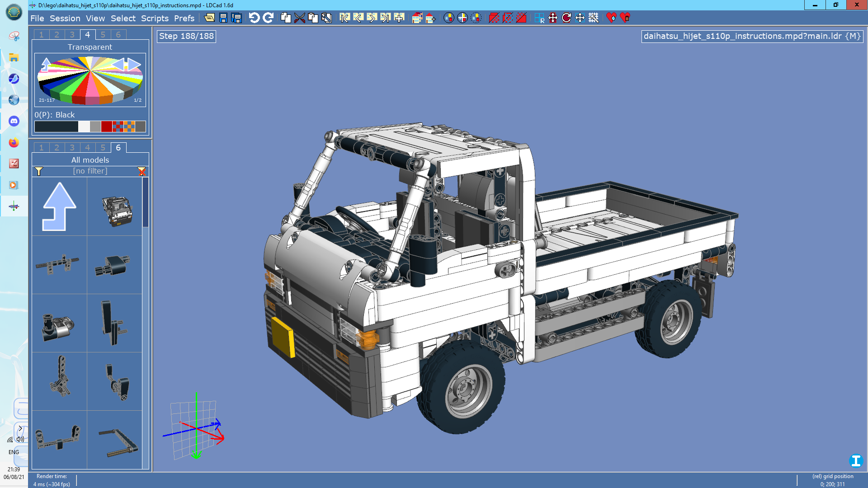The height and width of the screenshot is (488, 868).
Task: Select the rotate tool icon
Action: point(566,18)
